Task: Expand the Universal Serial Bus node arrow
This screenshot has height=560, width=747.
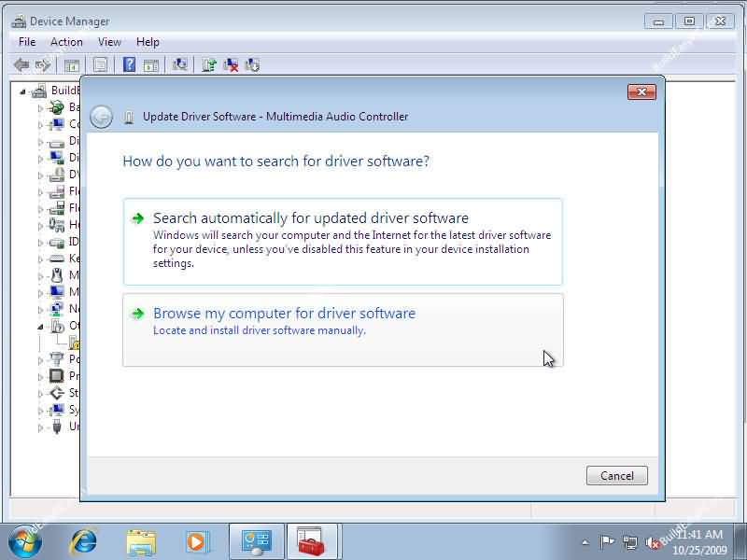Action: click(x=40, y=427)
